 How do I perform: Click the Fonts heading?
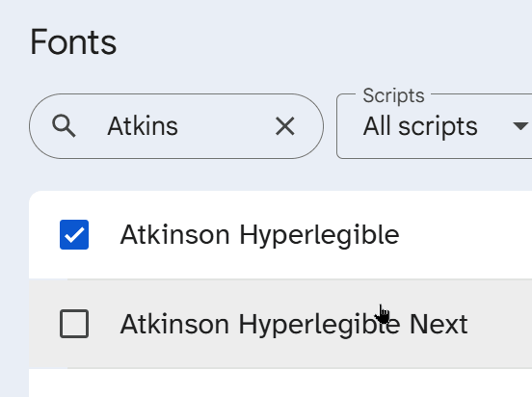tap(73, 42)
